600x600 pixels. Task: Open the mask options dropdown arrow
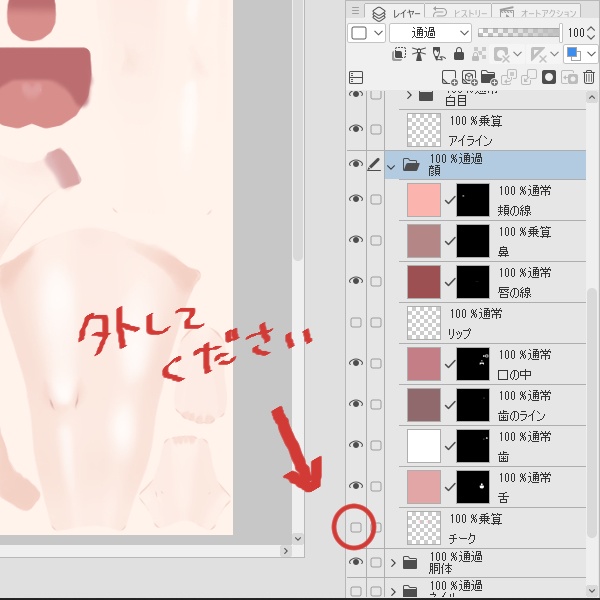click(517, 54)
